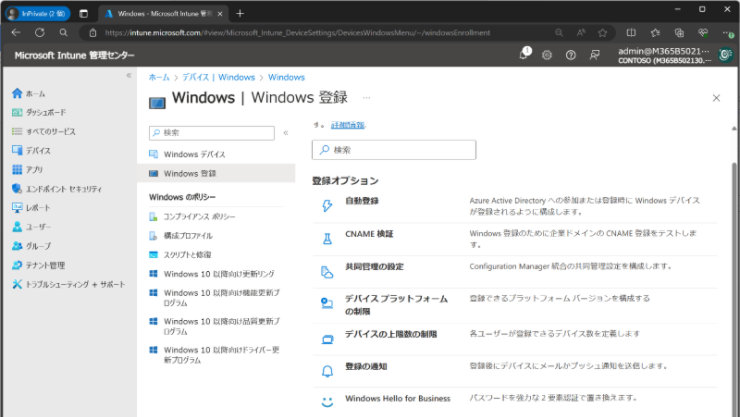Click the 共同管理の設定 icon
740x417 pixels.
(327, 272)
